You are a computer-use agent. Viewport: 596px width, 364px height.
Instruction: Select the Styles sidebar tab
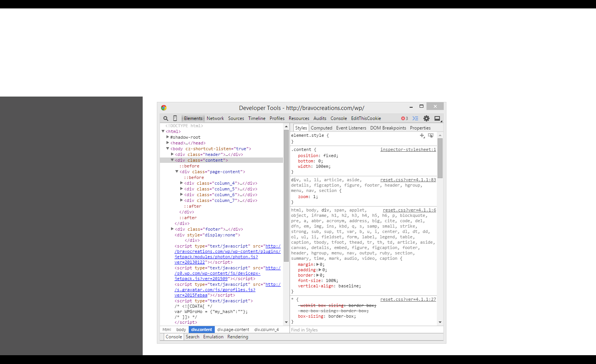301,128
